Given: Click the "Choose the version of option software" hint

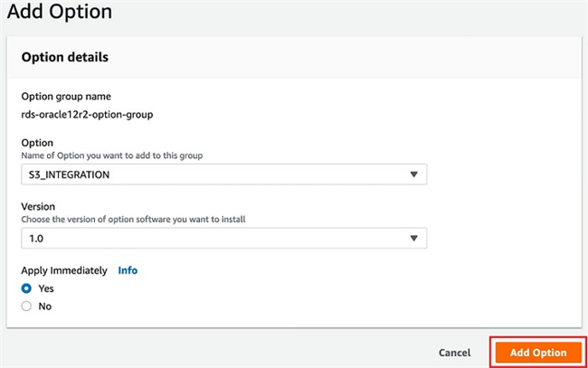Looking at the screenshot, I should [133, 219].
